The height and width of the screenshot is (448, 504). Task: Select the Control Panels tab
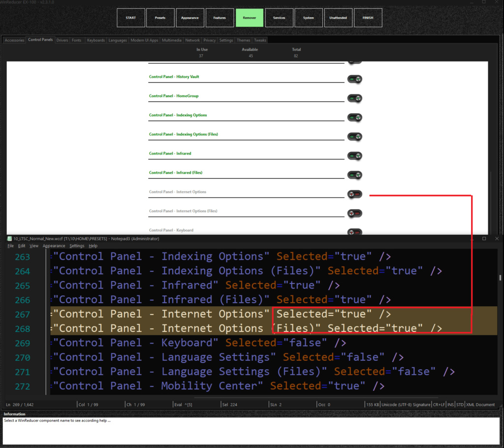coord(40,39)
